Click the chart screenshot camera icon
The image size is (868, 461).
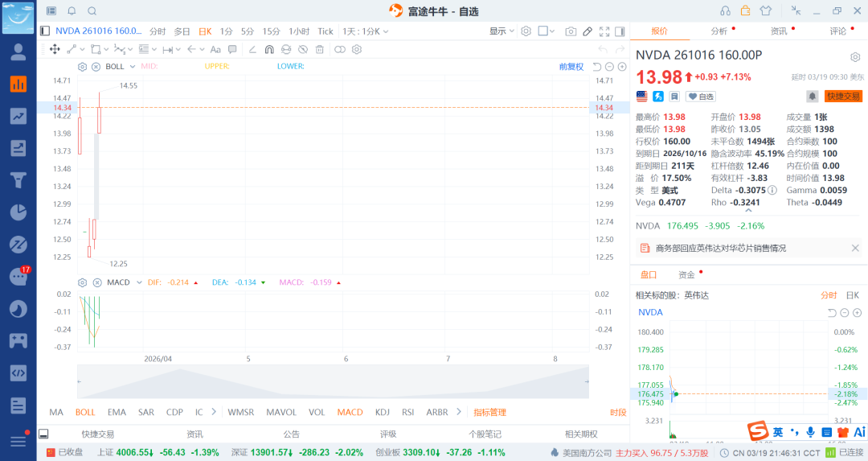click(571, 31)
